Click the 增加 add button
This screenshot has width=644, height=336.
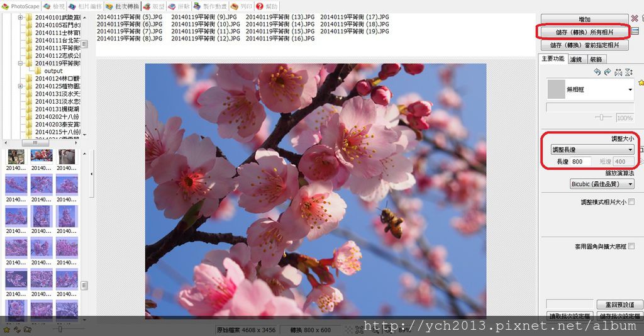(584, 19)
